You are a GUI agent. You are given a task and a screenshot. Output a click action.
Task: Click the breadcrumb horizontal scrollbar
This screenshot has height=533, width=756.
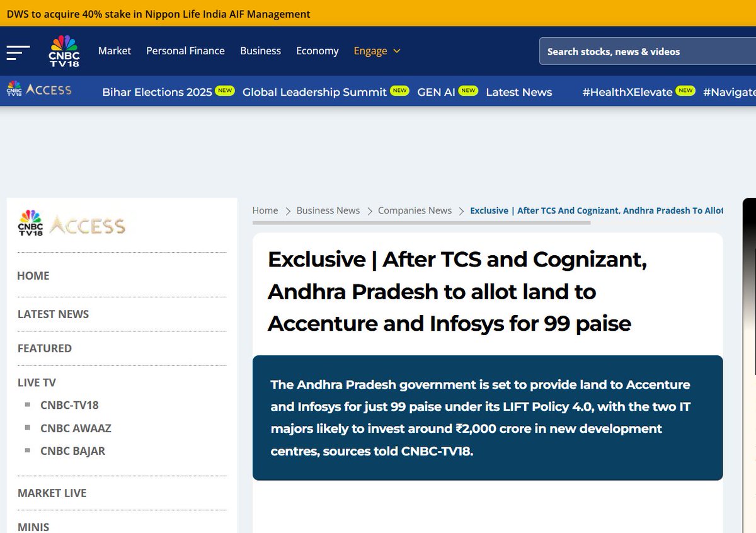[x=421, y=223]
